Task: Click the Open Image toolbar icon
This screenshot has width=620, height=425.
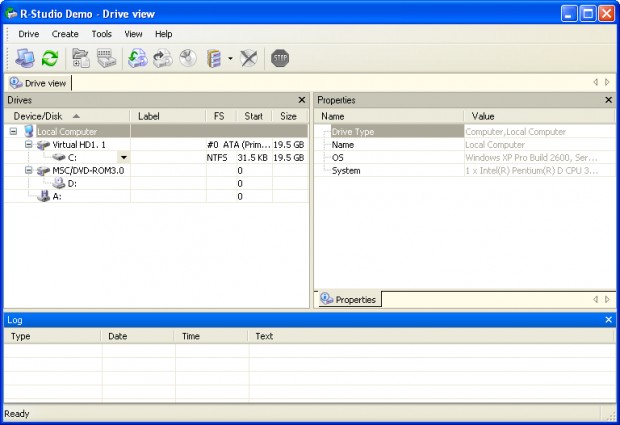Action: 138,59
